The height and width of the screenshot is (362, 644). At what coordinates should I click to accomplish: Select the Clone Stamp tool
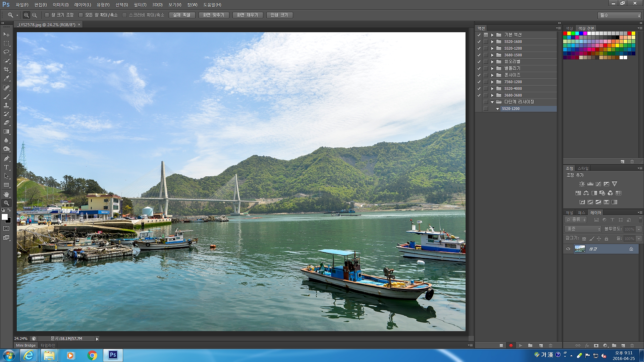(x=6, y=105)
